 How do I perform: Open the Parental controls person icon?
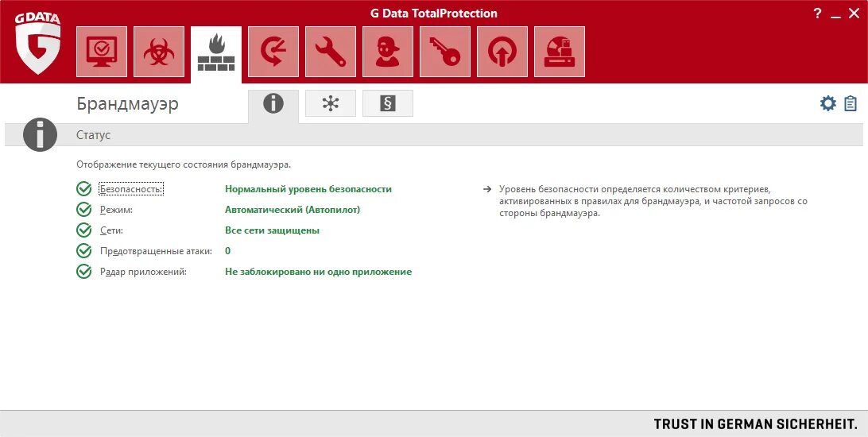point(388,52)
